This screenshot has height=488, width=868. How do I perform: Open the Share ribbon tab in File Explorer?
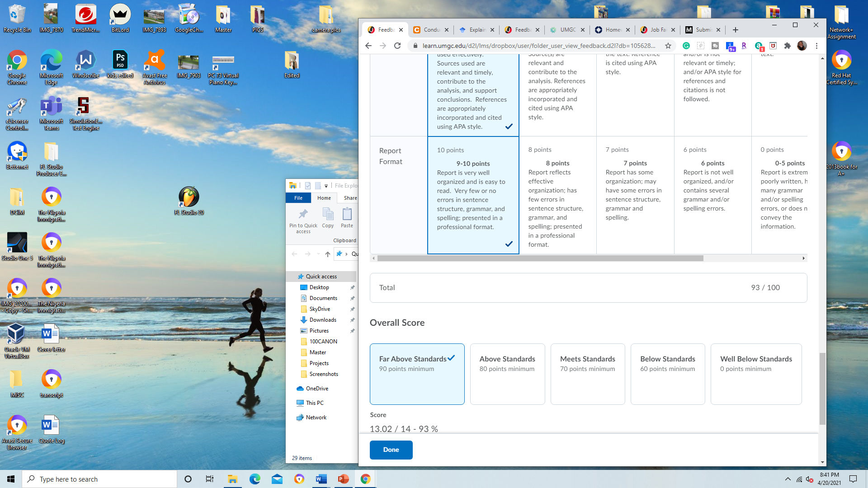point(350,198)
